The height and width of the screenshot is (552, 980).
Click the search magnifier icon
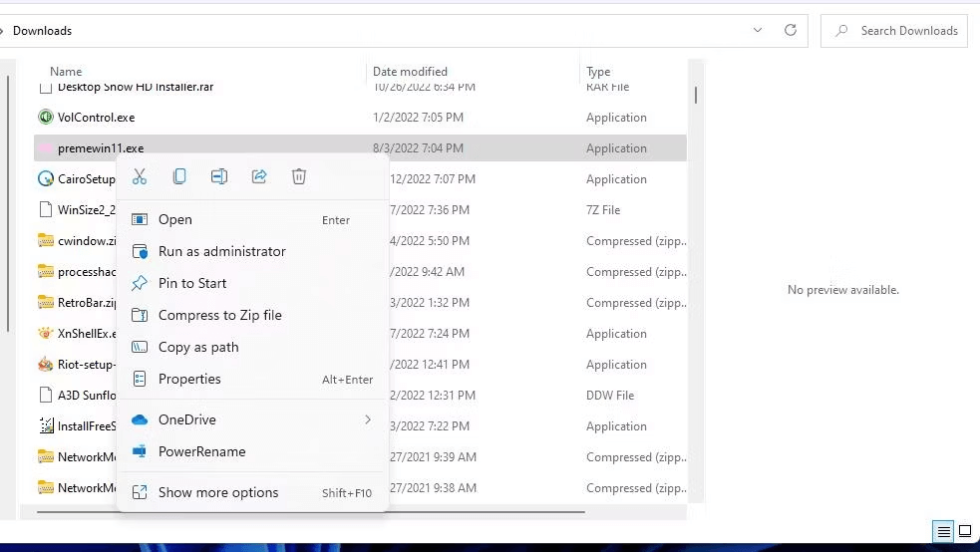click(841, 30)
